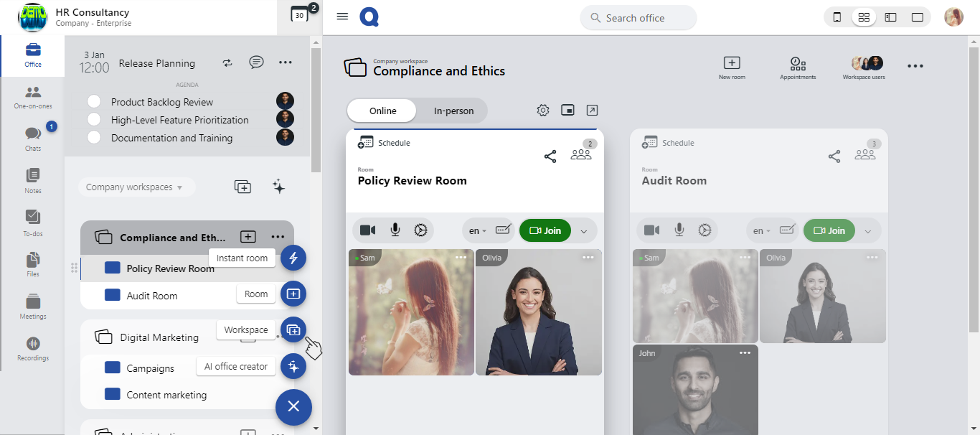This screenshot has height=435, width=980.
Task: Toggle the camera in Policy Review Room
Action: [x=367, y=230]
